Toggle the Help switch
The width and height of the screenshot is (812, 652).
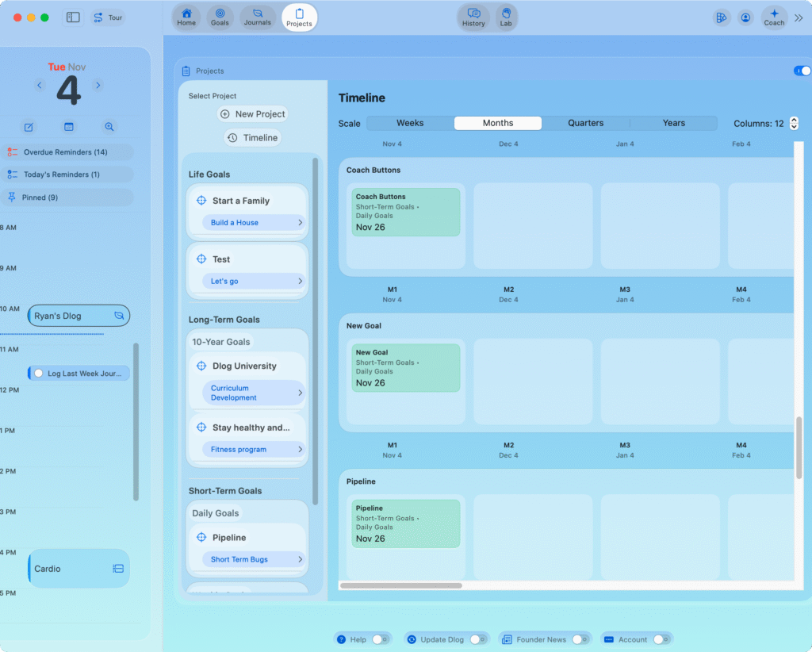click(381, 639)
